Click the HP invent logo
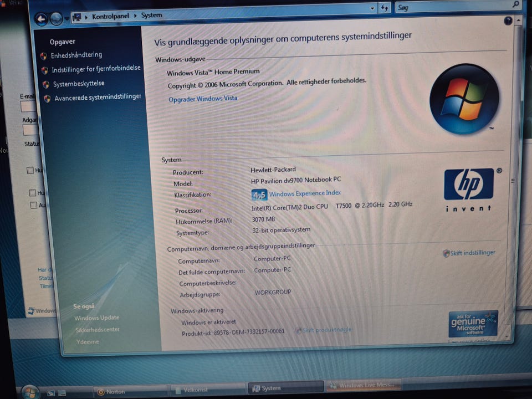 point(469,190)
